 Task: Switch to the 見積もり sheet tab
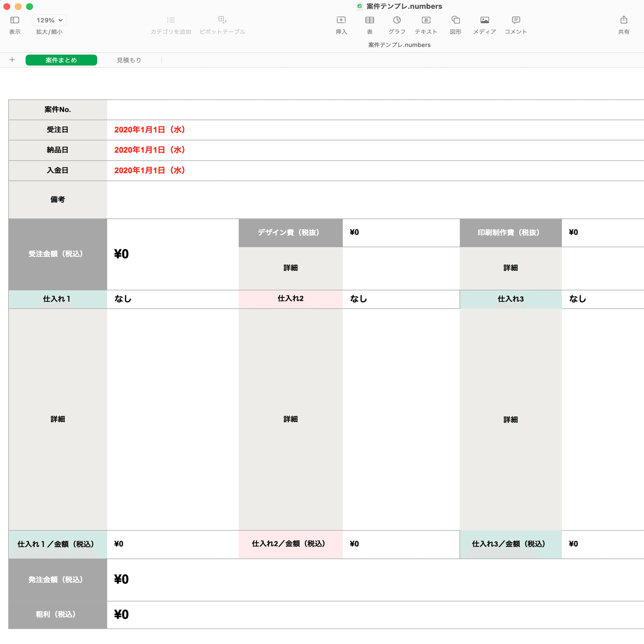129,60
